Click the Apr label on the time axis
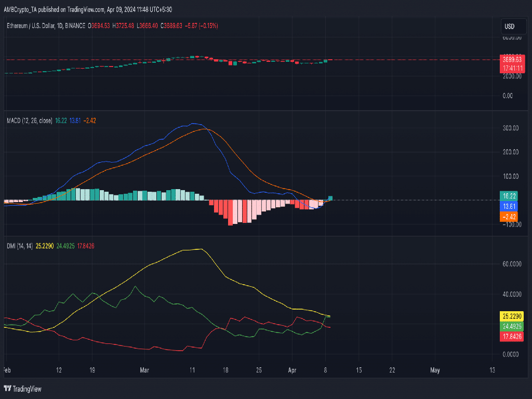 (x=292, y=370)
